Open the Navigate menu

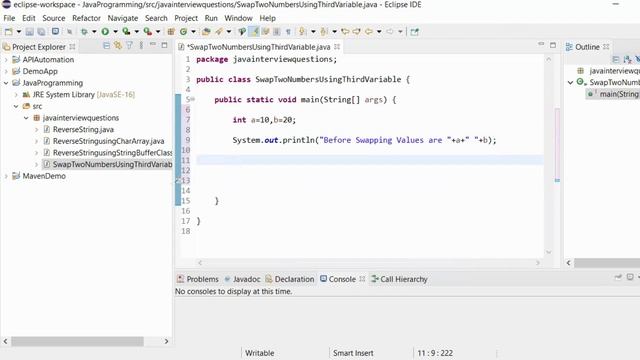click(x=122, y=18)
